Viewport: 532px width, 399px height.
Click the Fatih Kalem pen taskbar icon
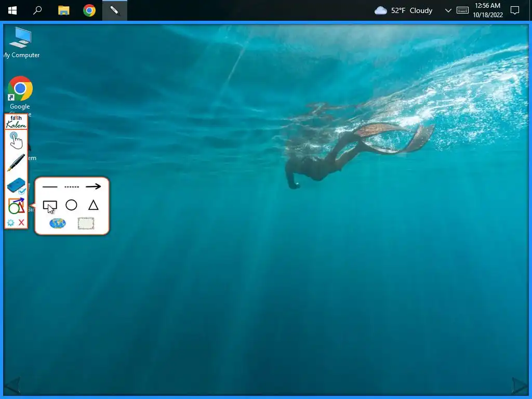(x=115, y=10)
